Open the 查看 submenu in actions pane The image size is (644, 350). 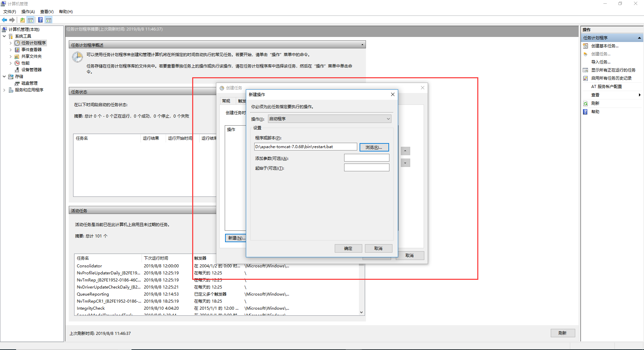click(612, 95)
